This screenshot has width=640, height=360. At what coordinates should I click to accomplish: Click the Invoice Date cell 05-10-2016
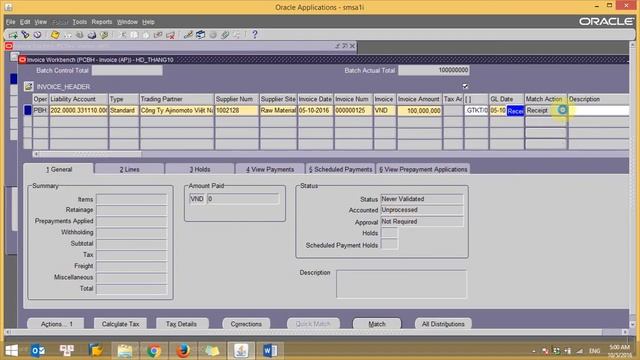(x=315, y=110)
